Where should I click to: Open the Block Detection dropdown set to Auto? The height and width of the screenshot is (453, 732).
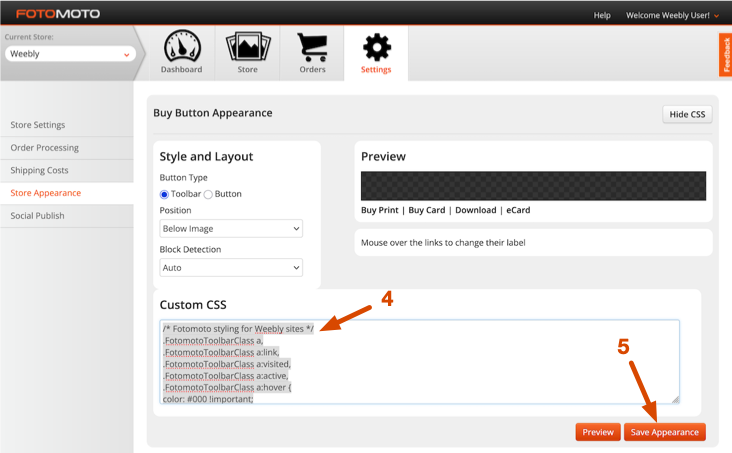click(x=231, y=268)
